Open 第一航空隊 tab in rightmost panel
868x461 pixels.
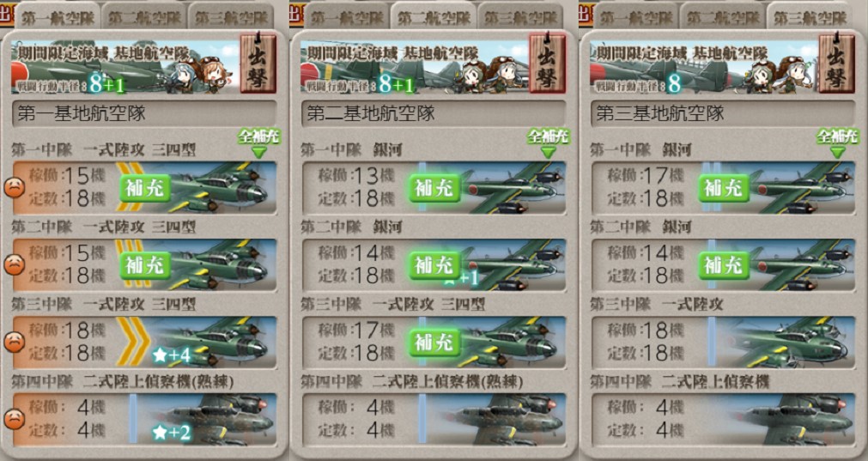[636, 16]
